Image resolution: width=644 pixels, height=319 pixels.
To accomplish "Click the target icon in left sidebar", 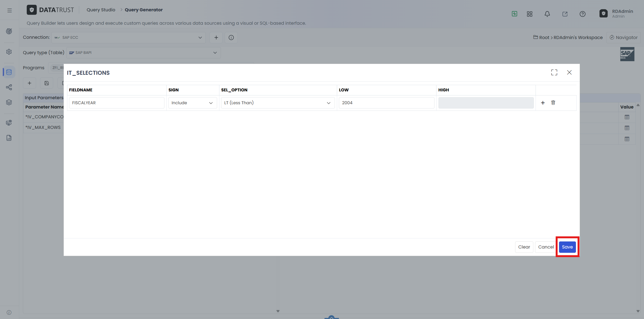I will pos(9,31).
